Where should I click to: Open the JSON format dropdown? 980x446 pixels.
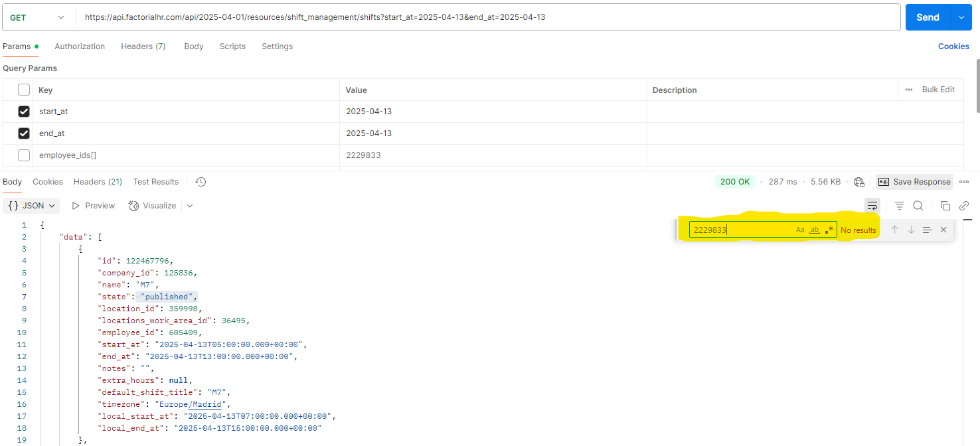pos(32,206)
